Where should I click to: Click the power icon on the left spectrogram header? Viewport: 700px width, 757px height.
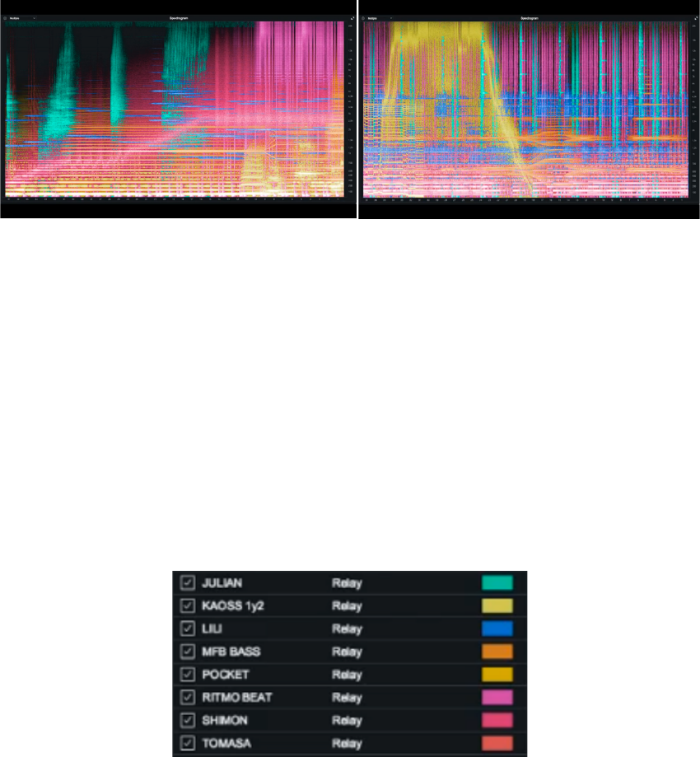click(x=6, y=17)
